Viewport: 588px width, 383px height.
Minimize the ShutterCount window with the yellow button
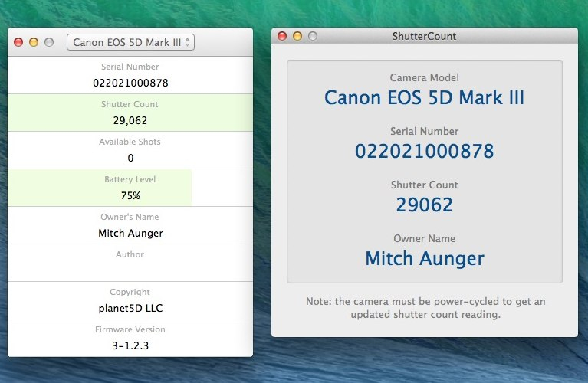pos(297,36)
